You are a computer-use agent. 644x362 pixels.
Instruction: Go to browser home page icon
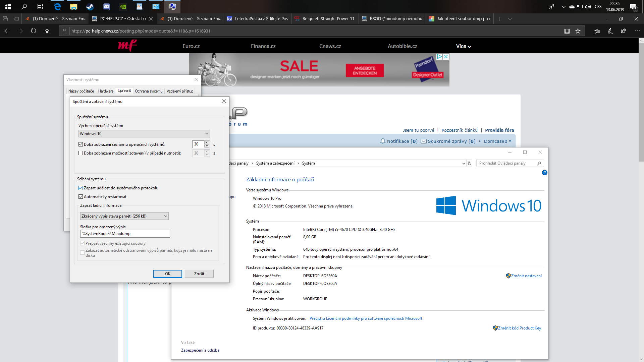click(x=47, y=31)
